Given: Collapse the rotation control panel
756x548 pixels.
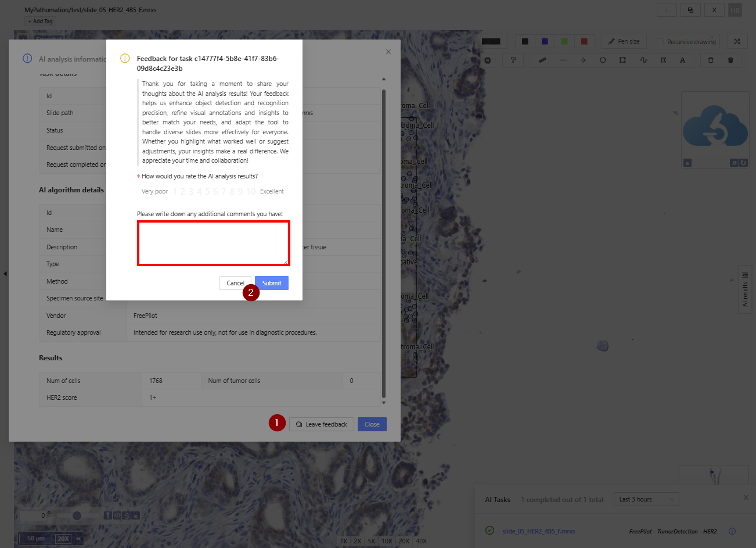Looking at the screenshot, I should tap(136, 515).
